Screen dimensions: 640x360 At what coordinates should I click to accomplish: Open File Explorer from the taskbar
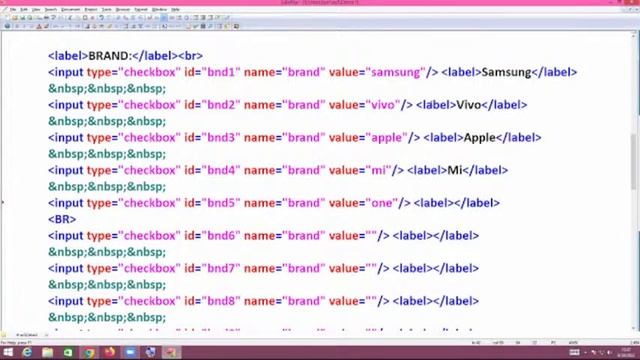pos(48,352)
